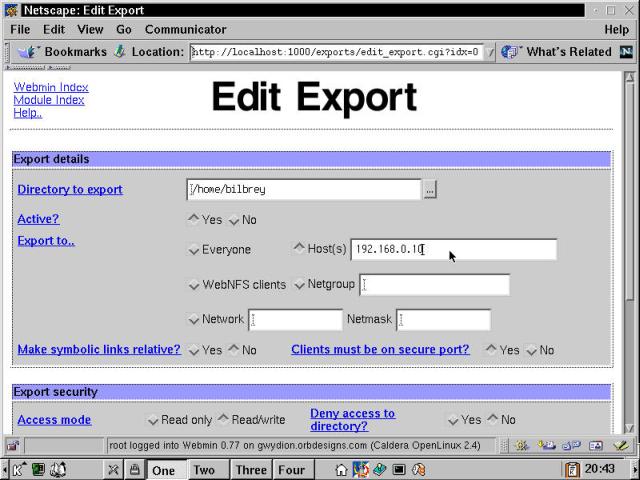This screenshot has height=480, width=640.
Task: Click the padlock screen lock icon in panel
Action: pyautogui.click(x=133, y=469)
